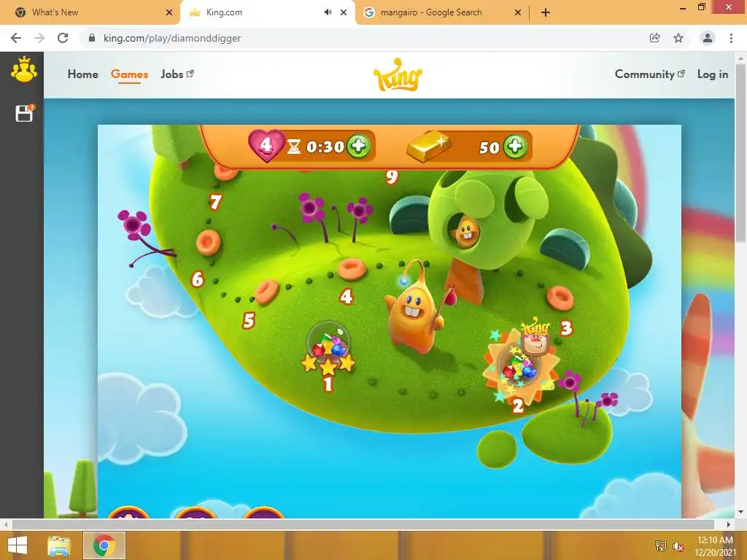Click the level 7 number label

click(215, 202)
